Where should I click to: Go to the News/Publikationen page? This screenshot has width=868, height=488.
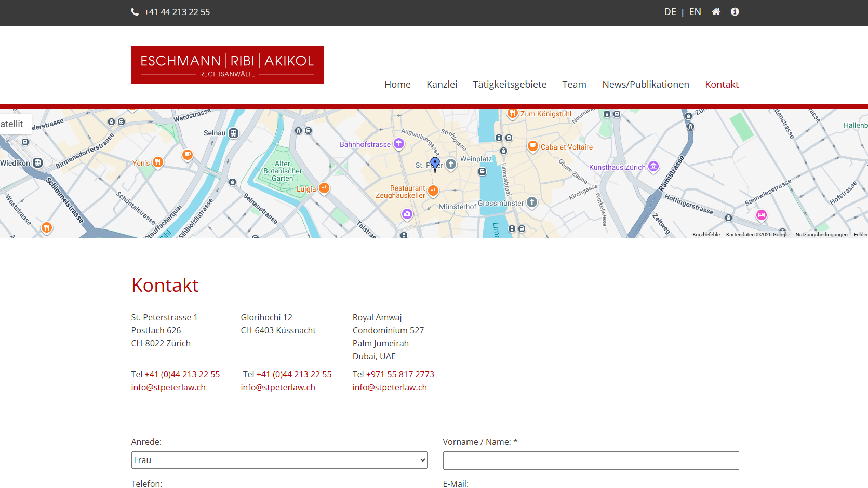[x=646, y=85]
